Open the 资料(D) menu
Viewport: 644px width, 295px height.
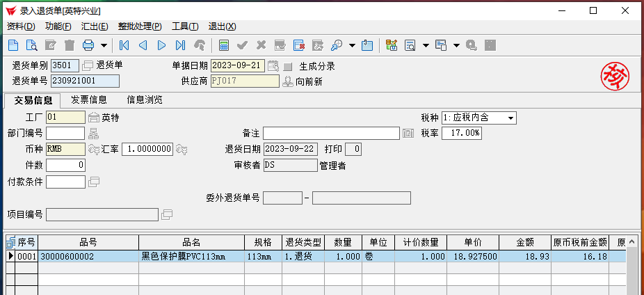21,26
